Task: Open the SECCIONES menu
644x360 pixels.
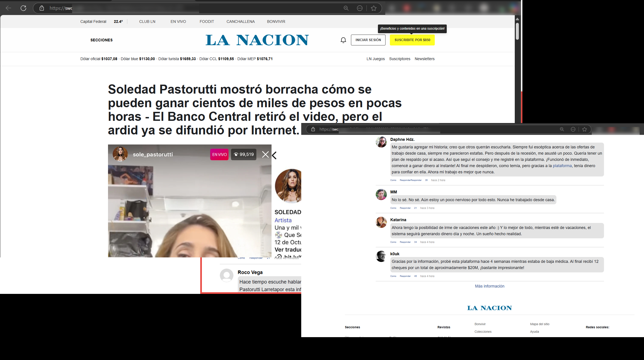Action: (101, 40)
